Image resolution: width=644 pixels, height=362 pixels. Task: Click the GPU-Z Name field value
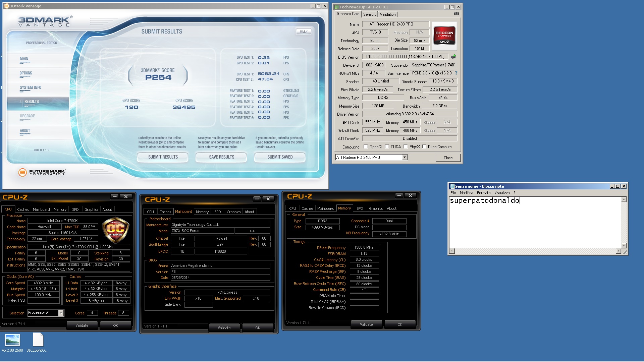(395, 24)
